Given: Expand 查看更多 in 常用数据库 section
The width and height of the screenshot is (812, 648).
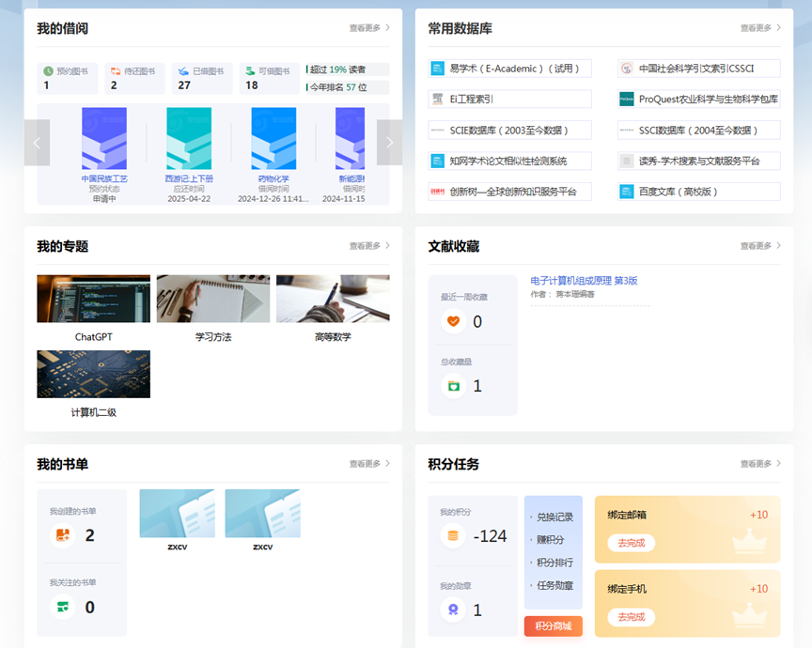Looking at the screenshot, I should [760, 28].
